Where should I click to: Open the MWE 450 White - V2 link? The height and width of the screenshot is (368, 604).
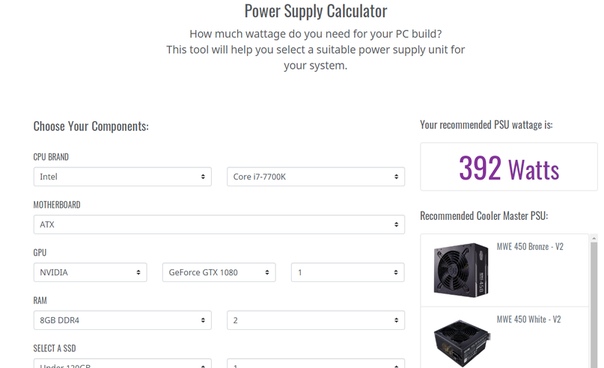[528, 319]
